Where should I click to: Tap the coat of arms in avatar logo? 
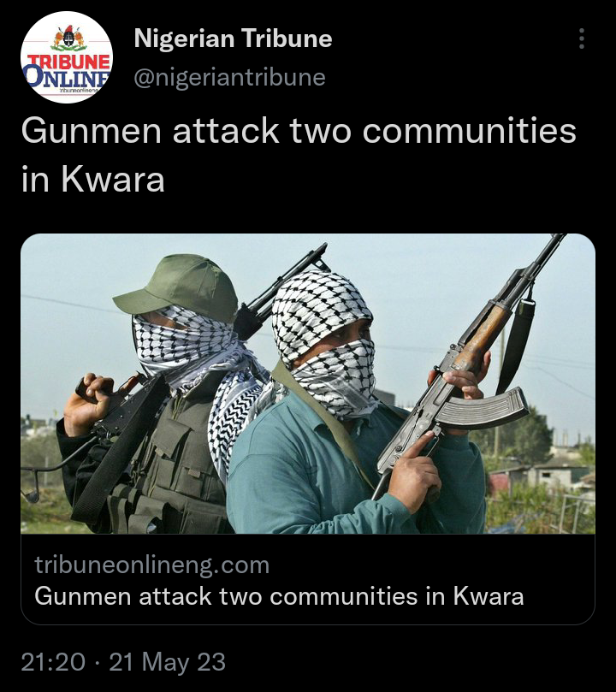68,38
